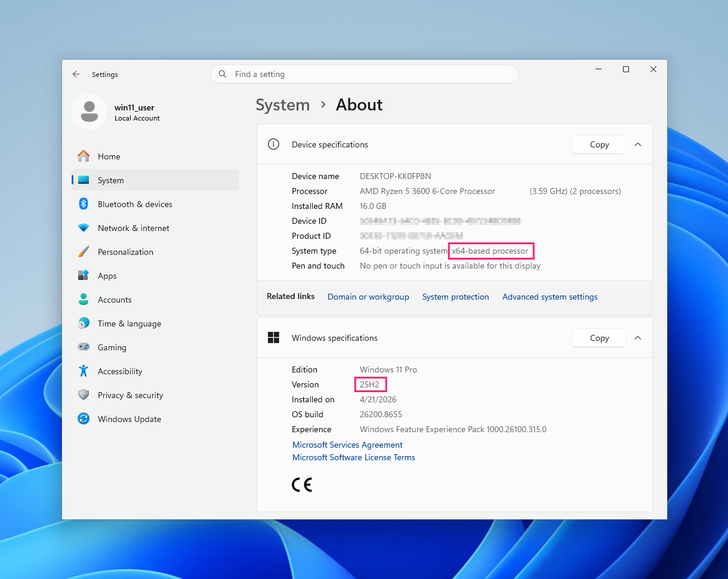Screen dimensions: 728x579
Task: Open Windows Update page
Action: point(155,419)
